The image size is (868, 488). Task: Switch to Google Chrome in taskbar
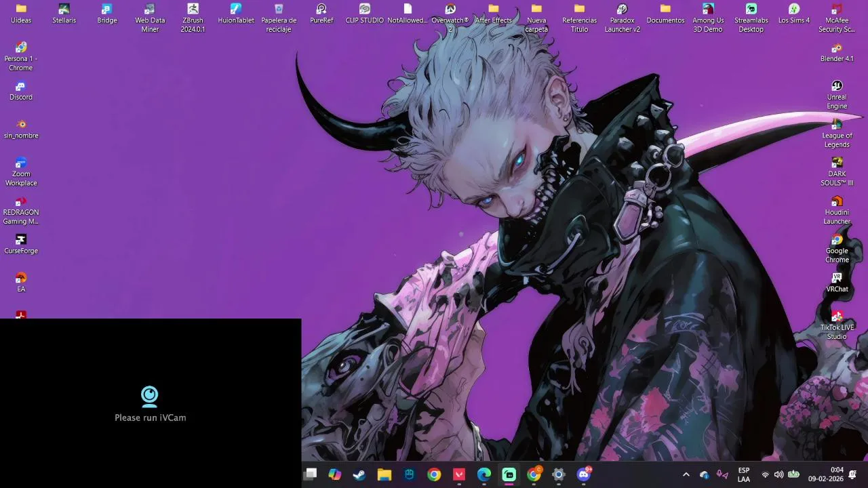click(x=434, y=474)
